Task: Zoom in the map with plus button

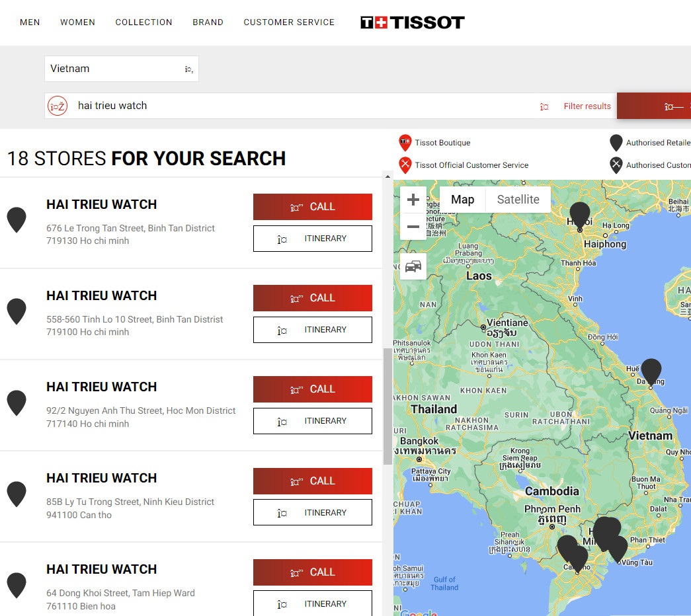Action: tap(413, 200)
